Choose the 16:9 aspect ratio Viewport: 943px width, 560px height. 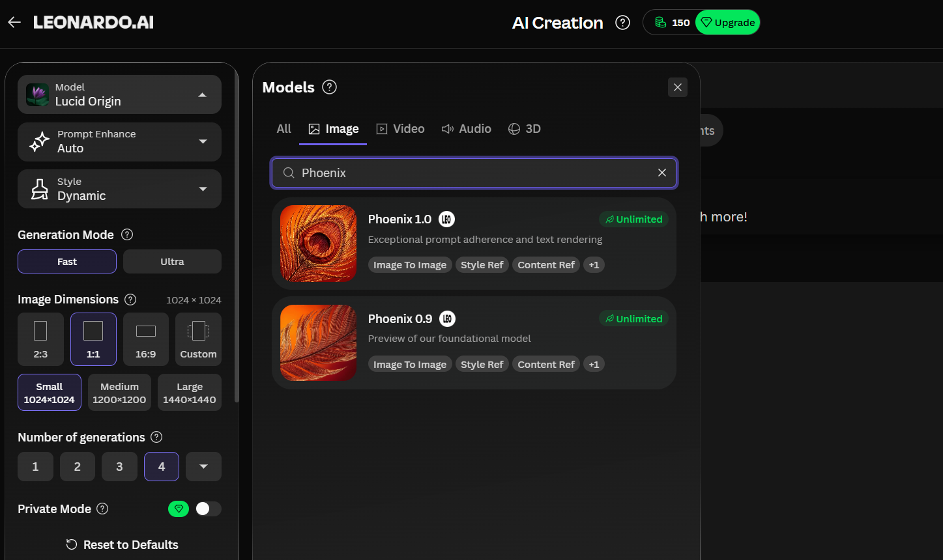145,339
